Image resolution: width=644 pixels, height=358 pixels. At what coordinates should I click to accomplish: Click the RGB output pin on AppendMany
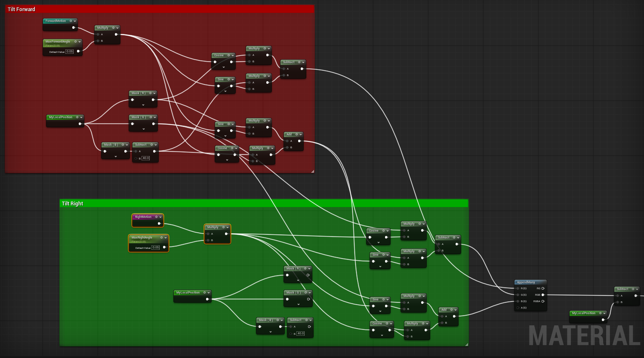click(x=543, y=295)
